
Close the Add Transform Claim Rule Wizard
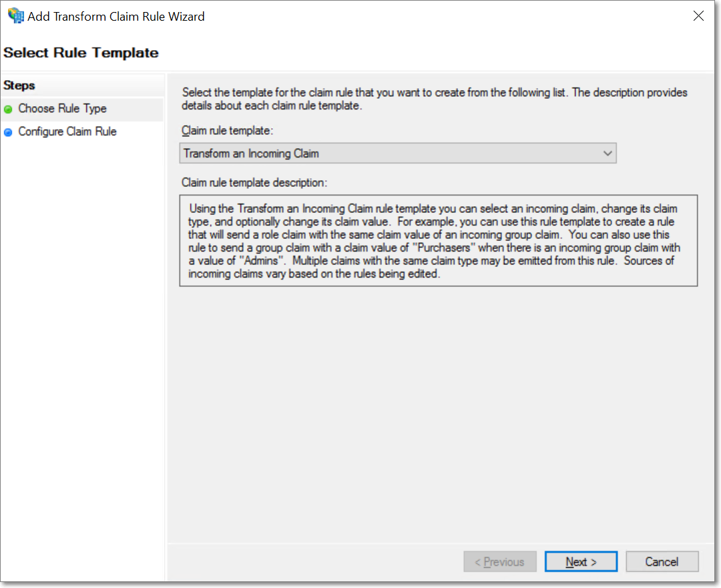[x=698, y=16]
